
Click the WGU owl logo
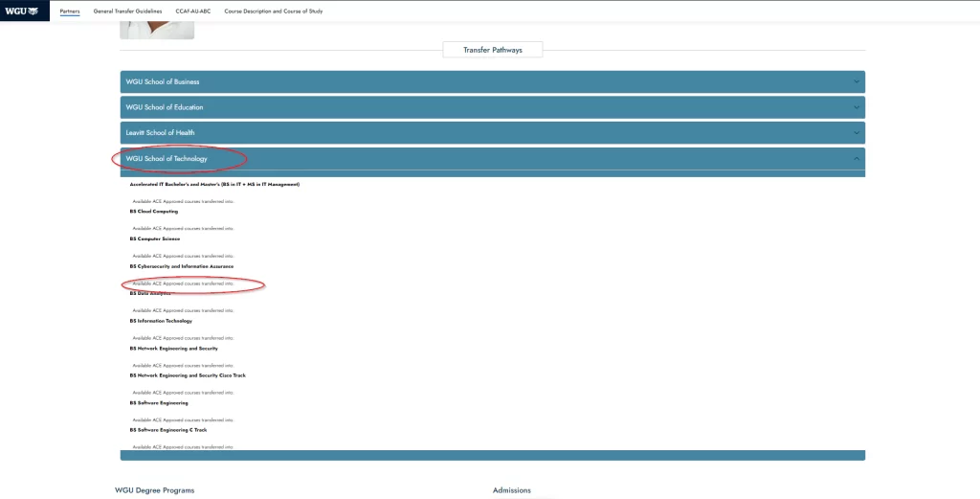coord(23,11)
